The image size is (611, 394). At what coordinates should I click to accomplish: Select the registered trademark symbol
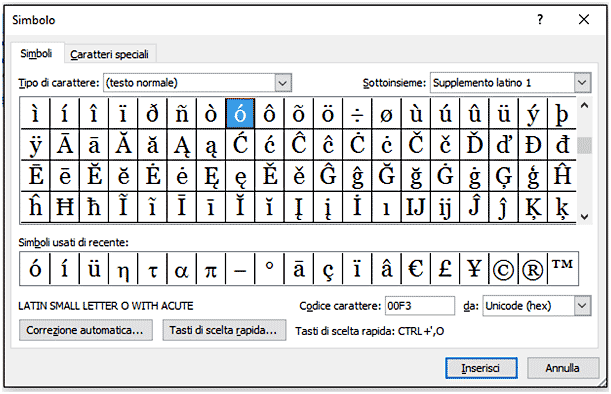(533, 269)
